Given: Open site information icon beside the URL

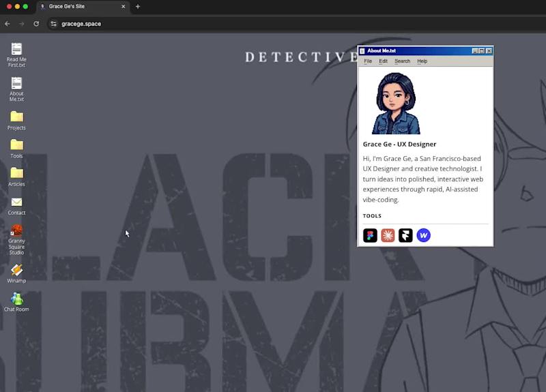Looking at the screenshot, I should pyautogui.click(x=53, y=24).
